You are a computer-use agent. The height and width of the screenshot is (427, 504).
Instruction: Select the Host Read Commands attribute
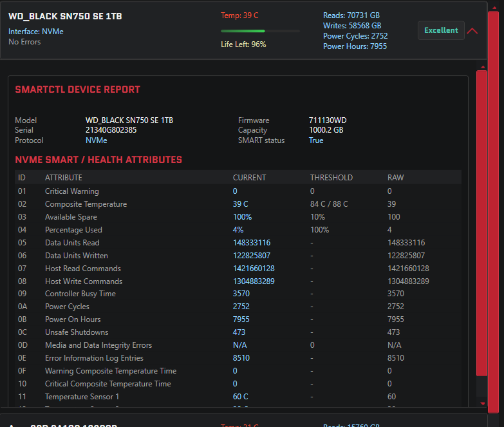pos(83,269)
